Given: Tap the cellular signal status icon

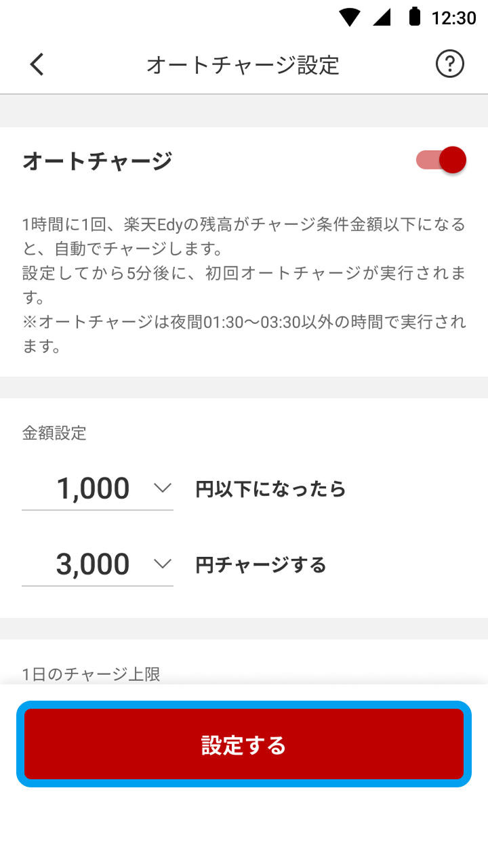Looking at the screenshot, I should [x=382, y=18].
